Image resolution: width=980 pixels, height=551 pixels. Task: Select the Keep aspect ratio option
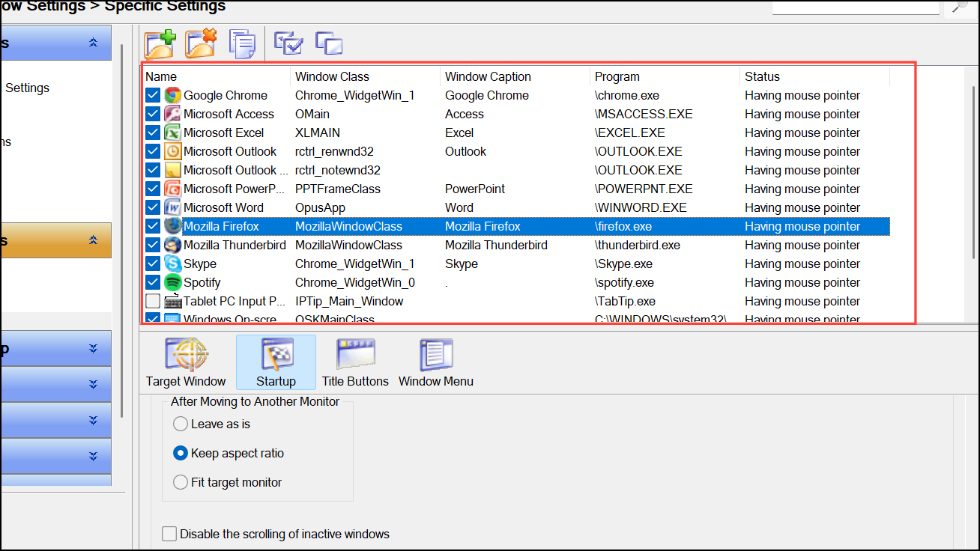(x=181, y=453)
